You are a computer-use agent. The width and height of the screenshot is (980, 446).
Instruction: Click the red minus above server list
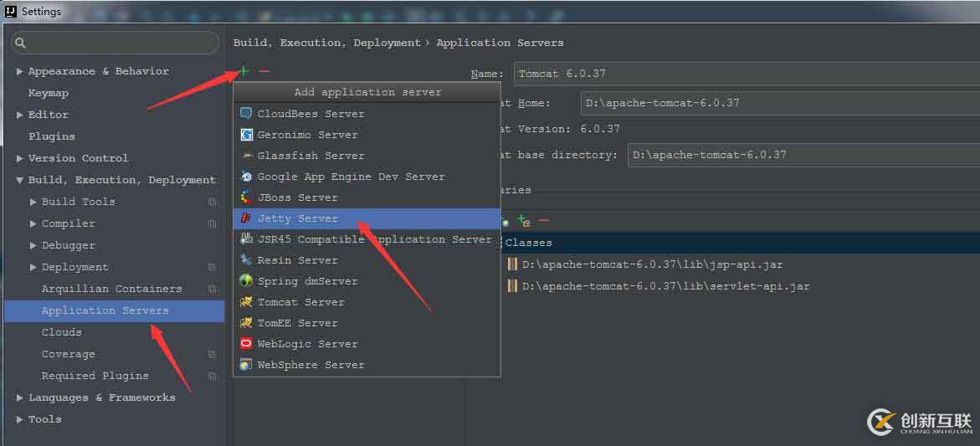pos(264,71)
